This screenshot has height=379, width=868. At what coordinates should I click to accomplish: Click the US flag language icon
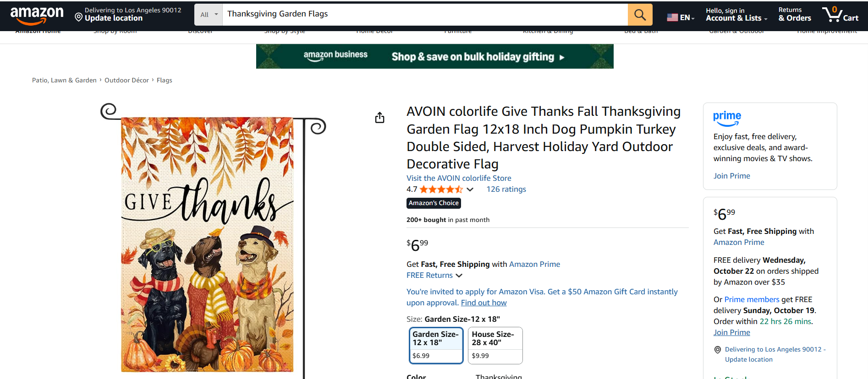pyautogui.click(x=672, y=17)
